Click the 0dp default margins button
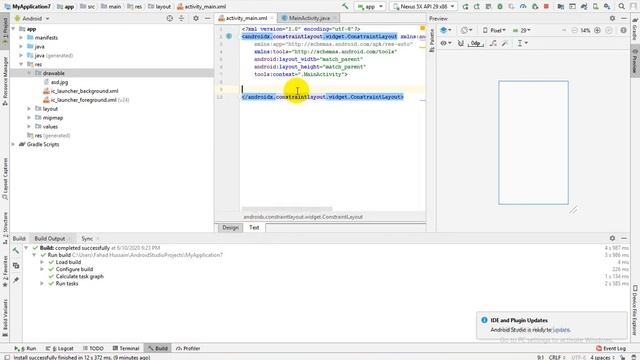Image resolution: width=640 pixels, height=360 pixels. (476, 43)
